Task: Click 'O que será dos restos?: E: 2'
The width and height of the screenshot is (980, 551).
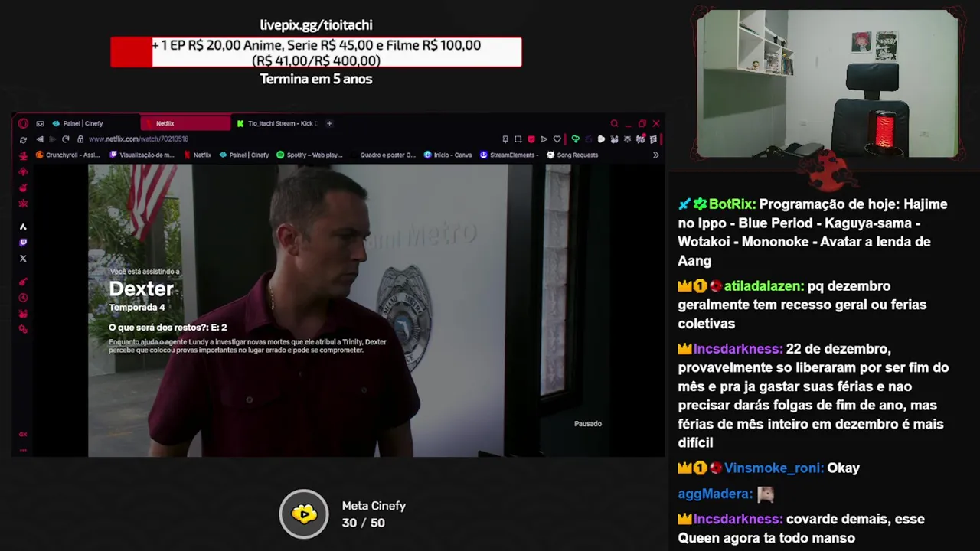Action: tap(168, 328)
